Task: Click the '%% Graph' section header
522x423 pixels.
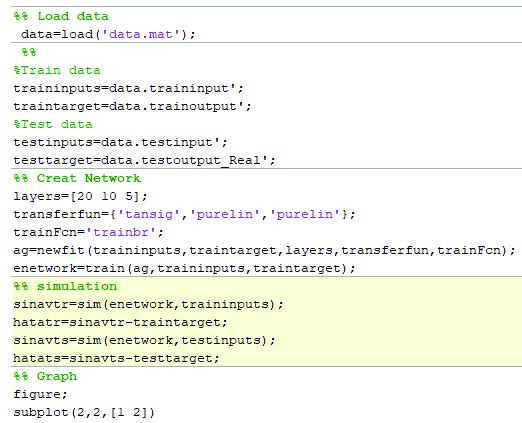Action: tap(45, 376)
